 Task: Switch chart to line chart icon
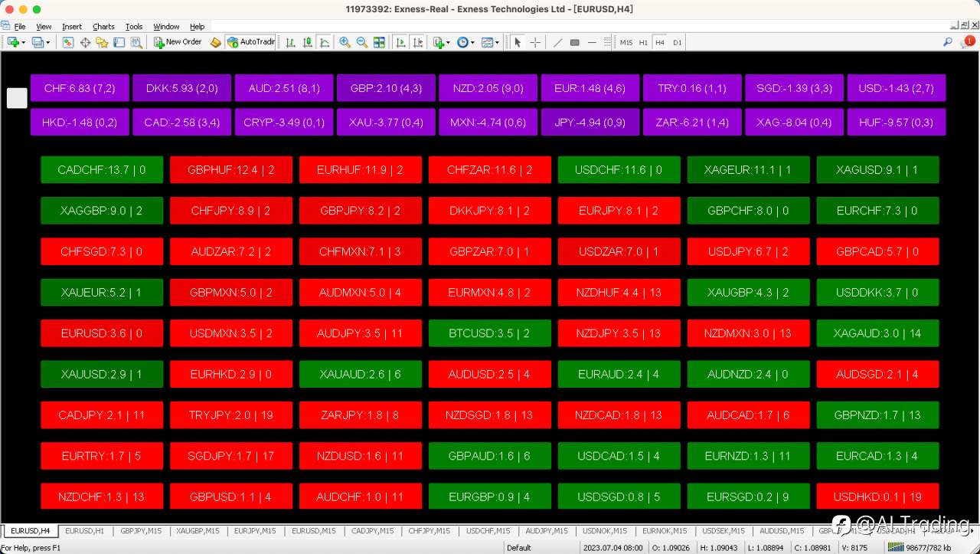point(325,42)
